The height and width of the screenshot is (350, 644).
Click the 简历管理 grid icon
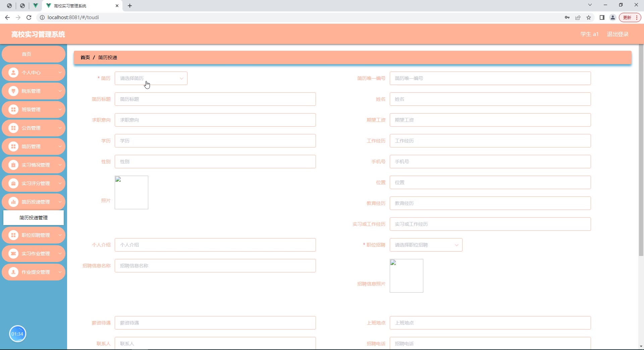(x=13, y=146)
